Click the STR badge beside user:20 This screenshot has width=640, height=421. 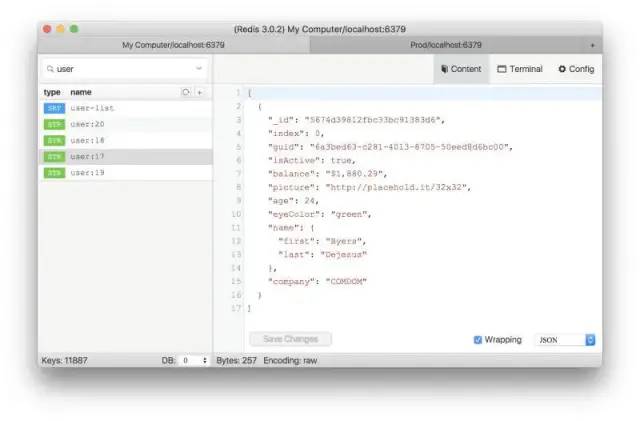pyautogui.click(x=53, y=124)
